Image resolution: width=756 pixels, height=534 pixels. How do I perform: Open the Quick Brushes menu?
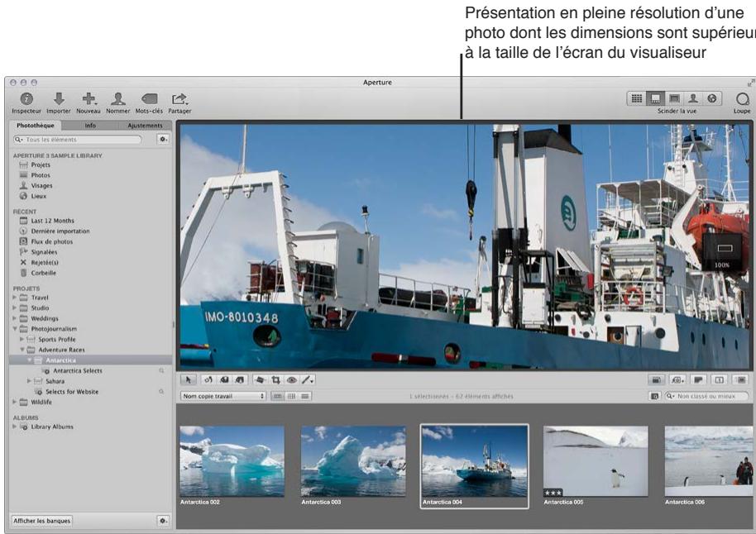click(x=308, y=379)
